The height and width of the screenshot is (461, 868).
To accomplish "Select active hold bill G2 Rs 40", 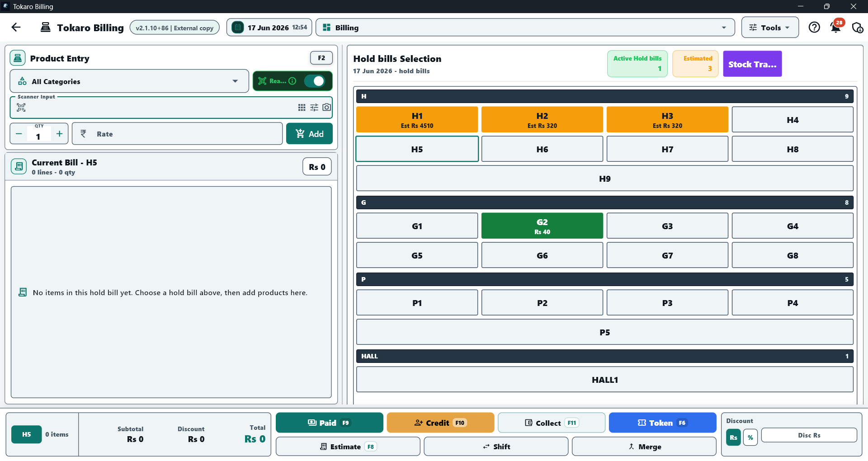I will [x=542, y=226].
